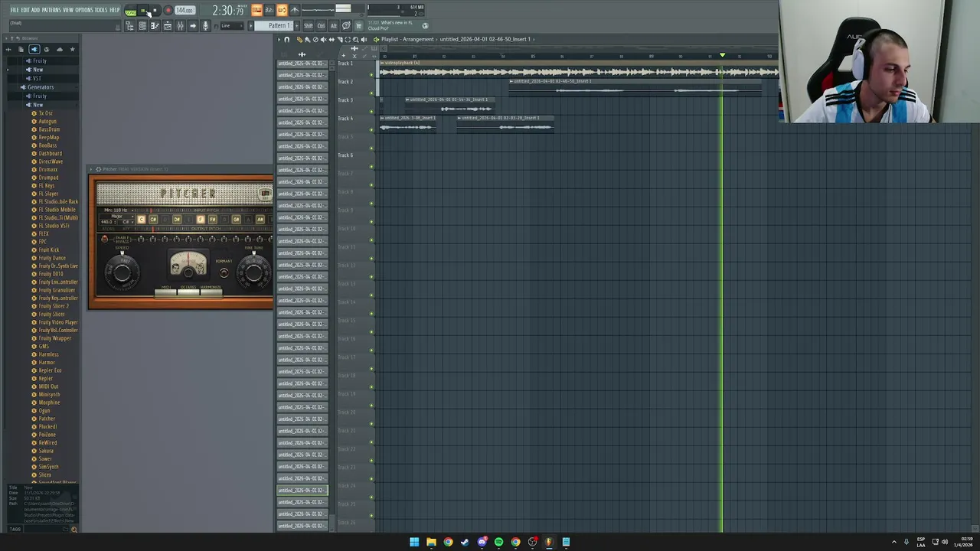Select the playlist Draw pencil tool
Image resolution: width=980 pixels, height=551 pixels.
299,39
